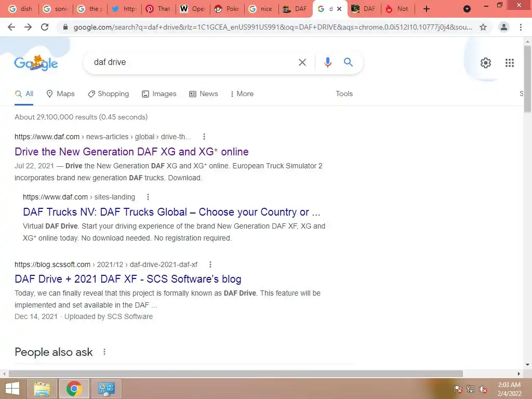
Task: Switch to the 'sonic' browser tab
Action: tap(56, 9)
